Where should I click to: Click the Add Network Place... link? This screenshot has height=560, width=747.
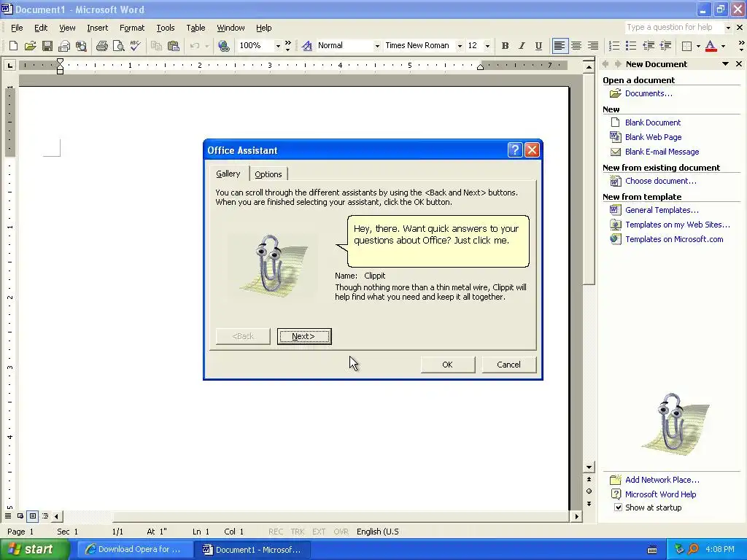tap(662, 480)
